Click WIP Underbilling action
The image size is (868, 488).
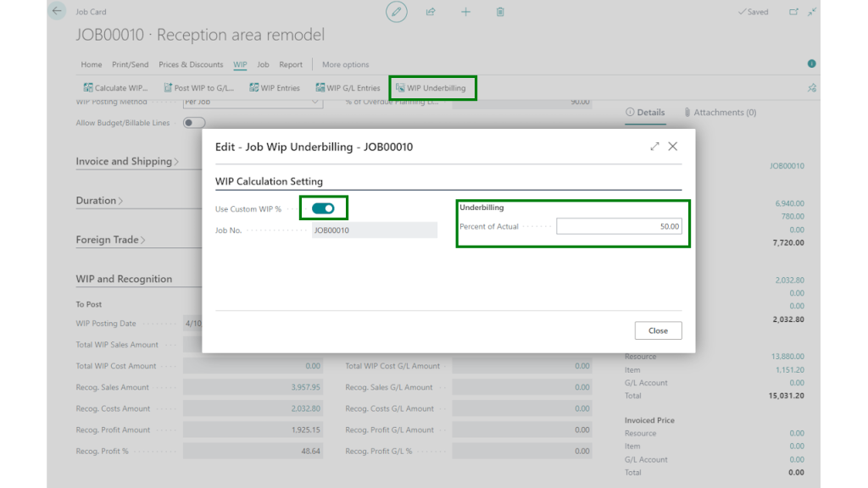(x=431, y=88)
